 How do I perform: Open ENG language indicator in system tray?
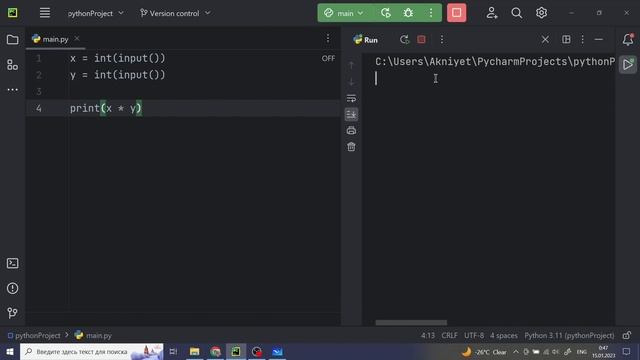click(x=581, y=351)
